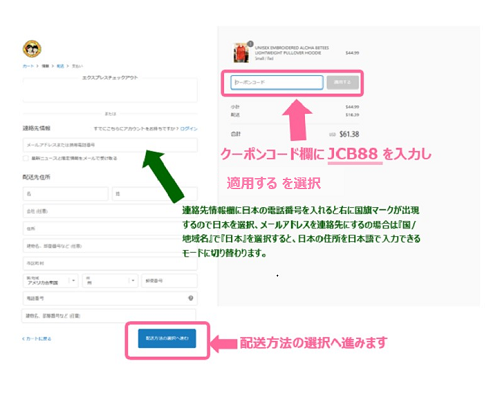The height and width of the screenshot is (399, 500).
Task: Click the blue 配送方法の選択へ進む button
Action: [167, 338]
